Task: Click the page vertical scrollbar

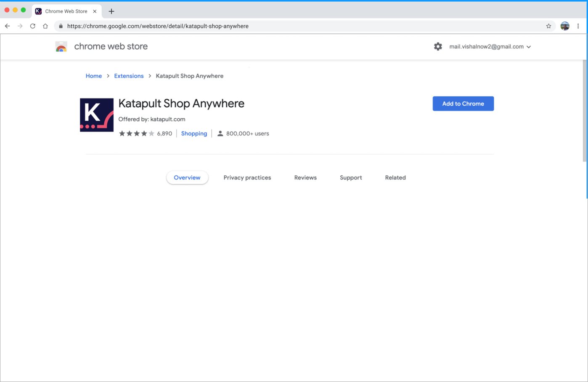Action: 585,111
